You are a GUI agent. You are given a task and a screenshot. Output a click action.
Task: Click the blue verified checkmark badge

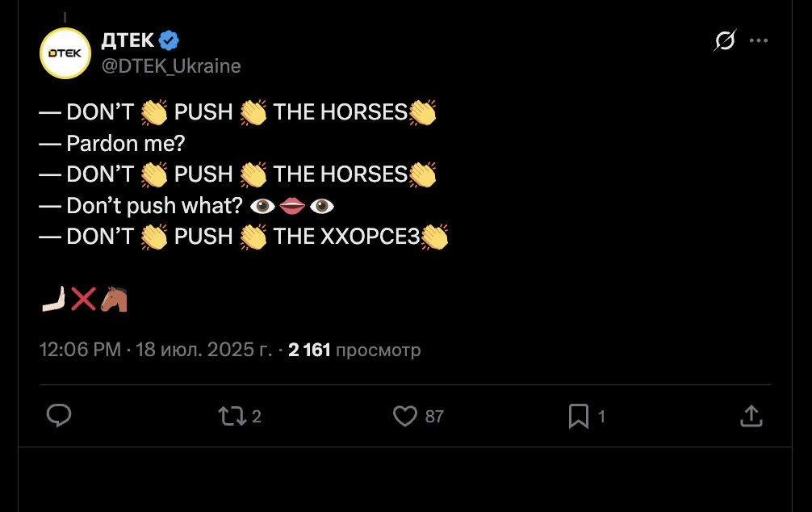(x=170, y=40)
